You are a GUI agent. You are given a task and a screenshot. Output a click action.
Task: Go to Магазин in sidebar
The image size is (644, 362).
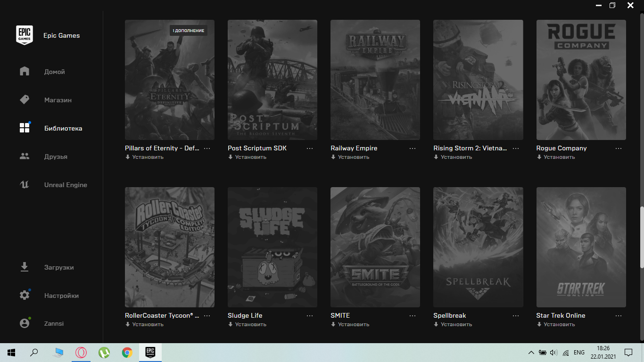pyautogui.click(x=58, y=100)
